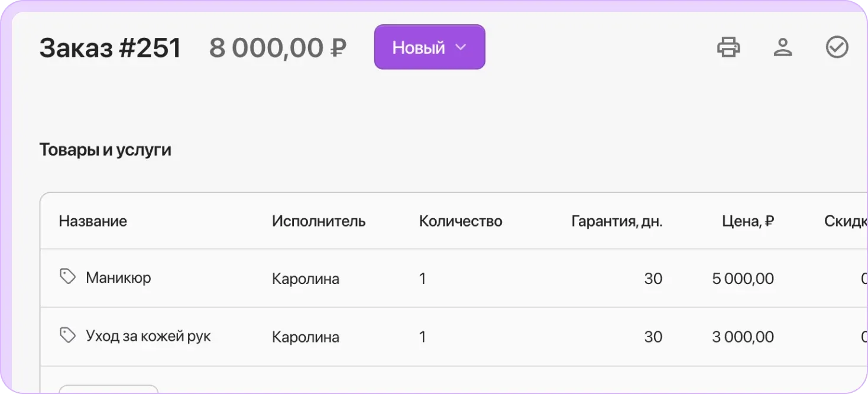Open the client profile via the person icon
Viewport: 868px width, 394px height.
point(783,47)
